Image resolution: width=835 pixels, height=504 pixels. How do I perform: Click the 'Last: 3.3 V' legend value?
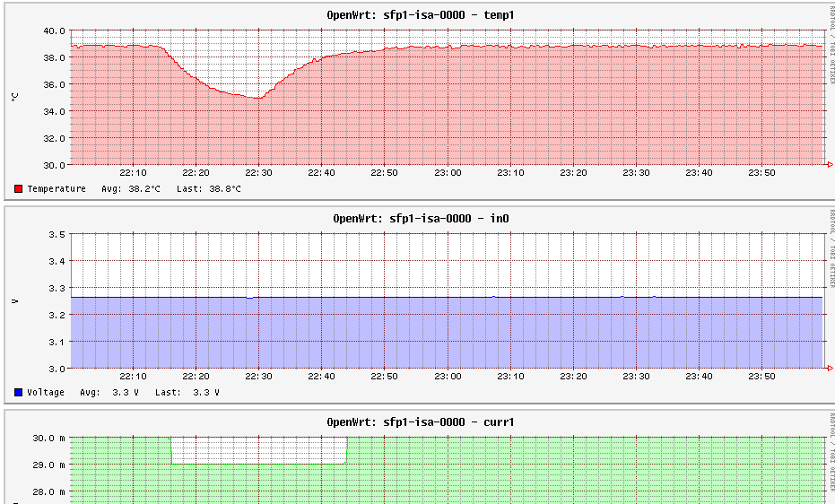(x=187, y=392)
